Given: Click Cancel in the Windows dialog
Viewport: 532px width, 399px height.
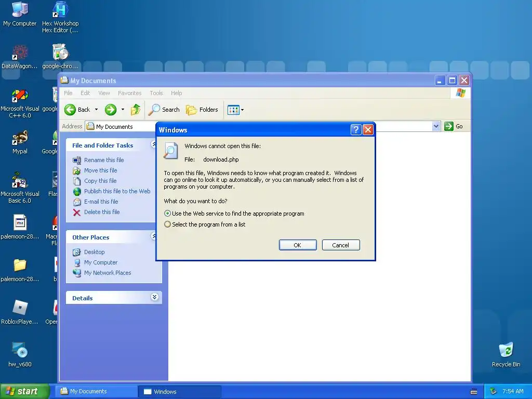Looking at the screenshot, I should (341, 245).
